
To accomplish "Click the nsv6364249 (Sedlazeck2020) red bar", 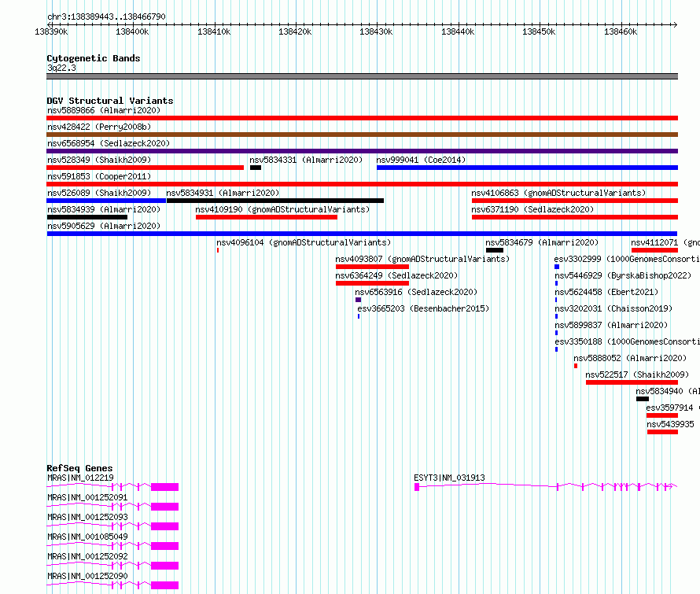I will (x=372, y=283).
